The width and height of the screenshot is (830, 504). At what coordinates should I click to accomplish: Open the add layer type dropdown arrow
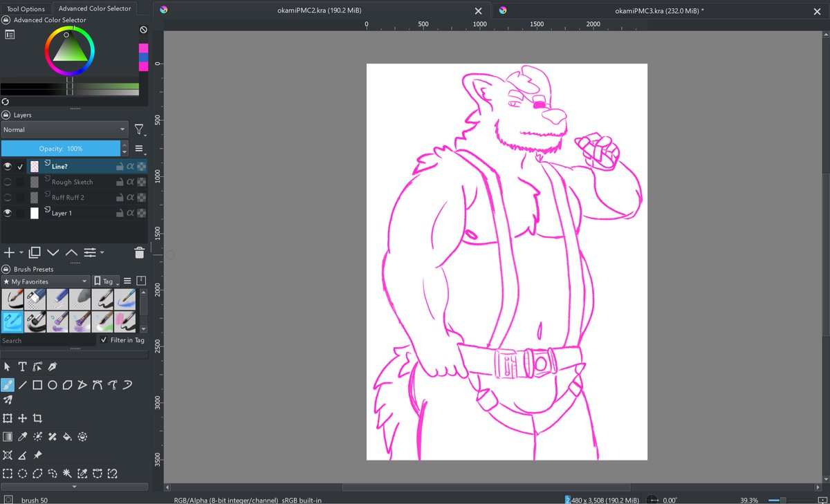(21, 253)
